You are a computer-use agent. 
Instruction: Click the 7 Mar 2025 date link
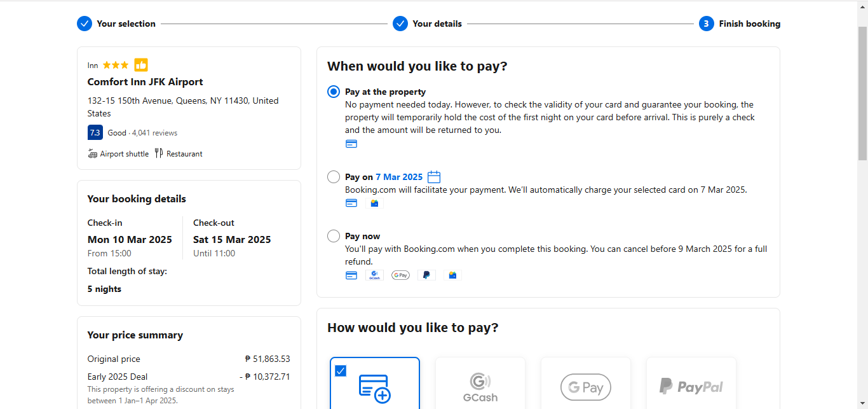(399, 177)
